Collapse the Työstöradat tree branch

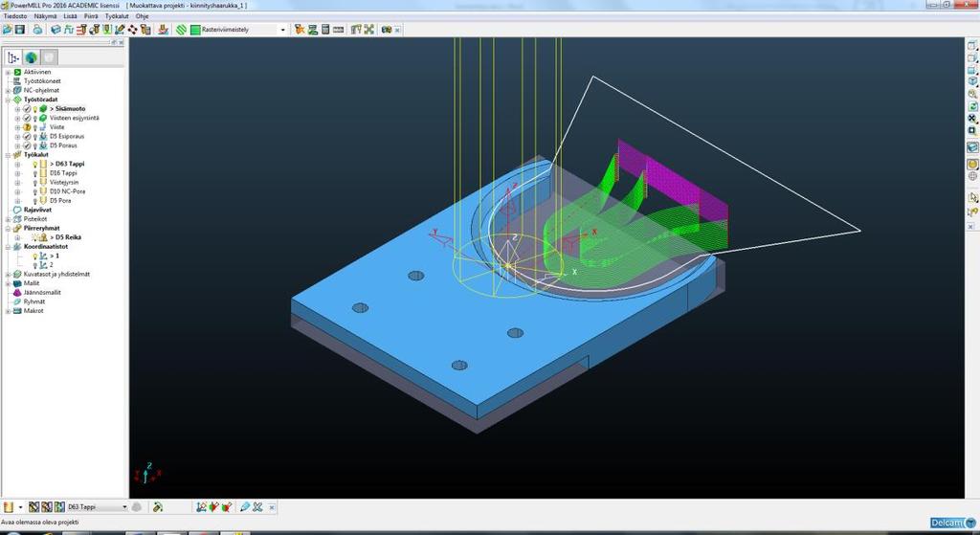coord(8,100)
